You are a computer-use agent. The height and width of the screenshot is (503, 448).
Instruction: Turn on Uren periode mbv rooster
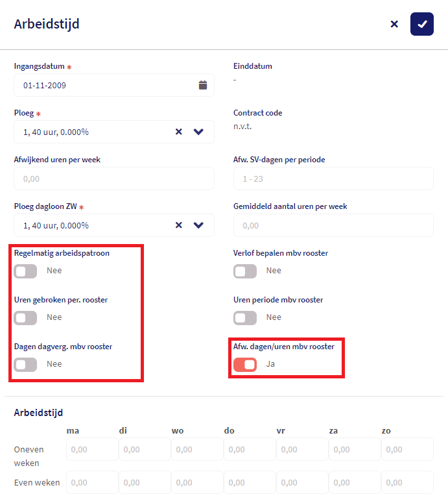pos(245,318)
